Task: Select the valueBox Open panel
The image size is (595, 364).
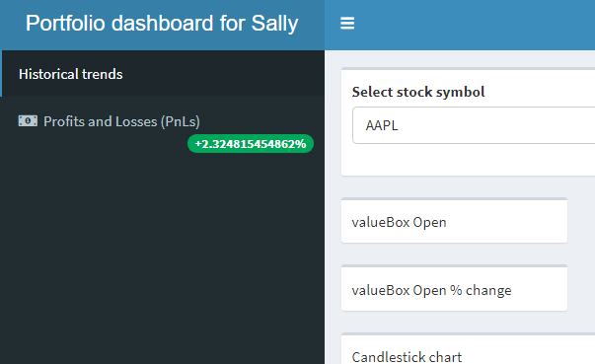Action: [454, 221]
